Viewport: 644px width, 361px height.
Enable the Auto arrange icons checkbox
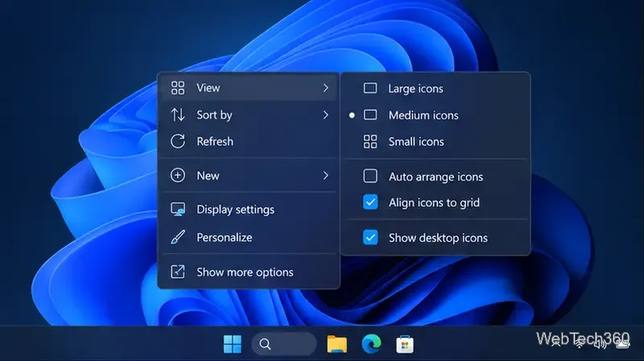(x=370, y=176)
